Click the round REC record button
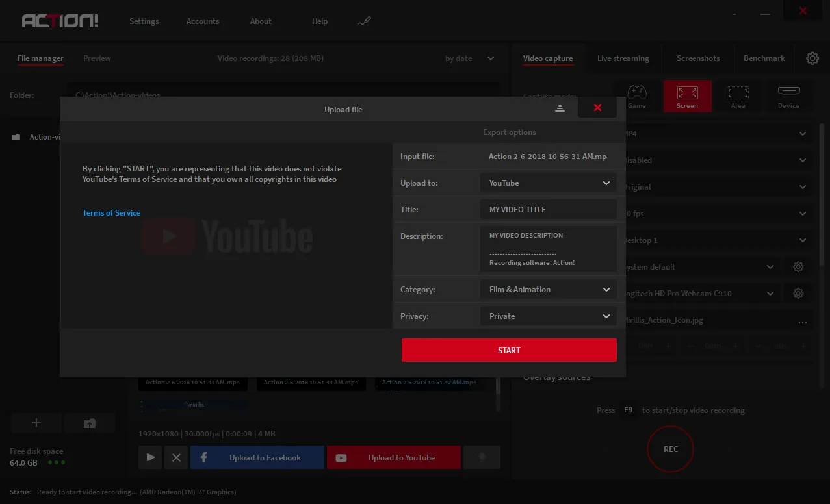The width and height of the screenshot is (830, 504). click(x=671, y=449)
